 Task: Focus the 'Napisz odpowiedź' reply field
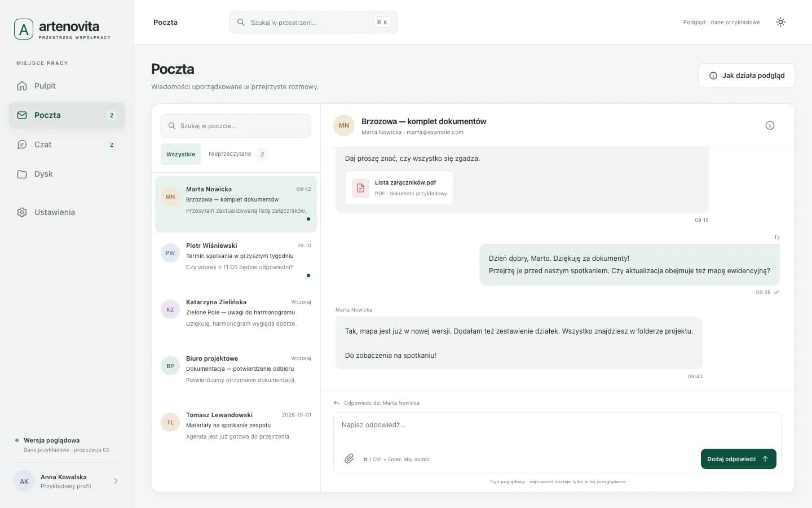tap(557, 429)
